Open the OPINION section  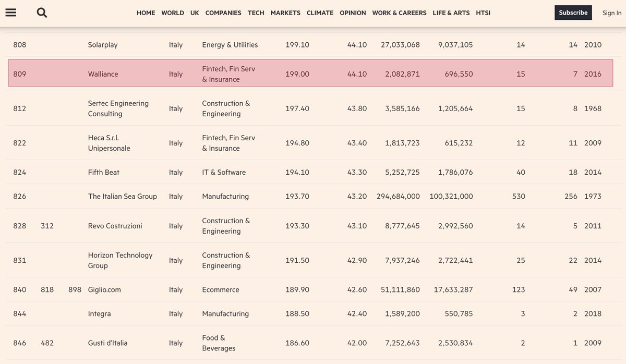pos(353,13)
